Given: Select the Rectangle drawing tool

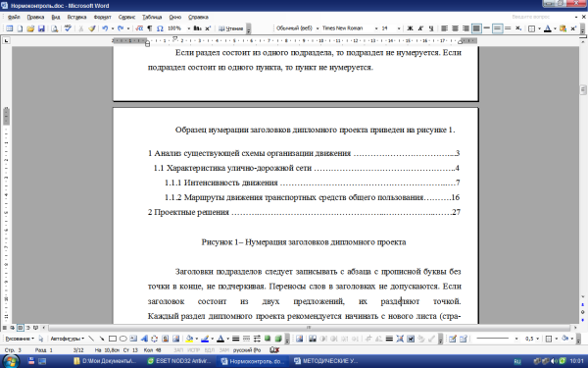Looking at the screenshot, I should (112, 339).
